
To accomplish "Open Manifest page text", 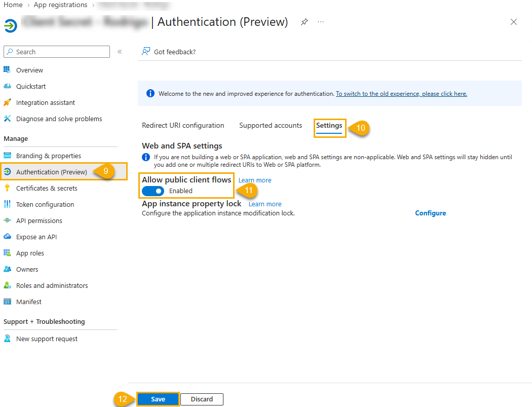I will (x=29, y=302).
